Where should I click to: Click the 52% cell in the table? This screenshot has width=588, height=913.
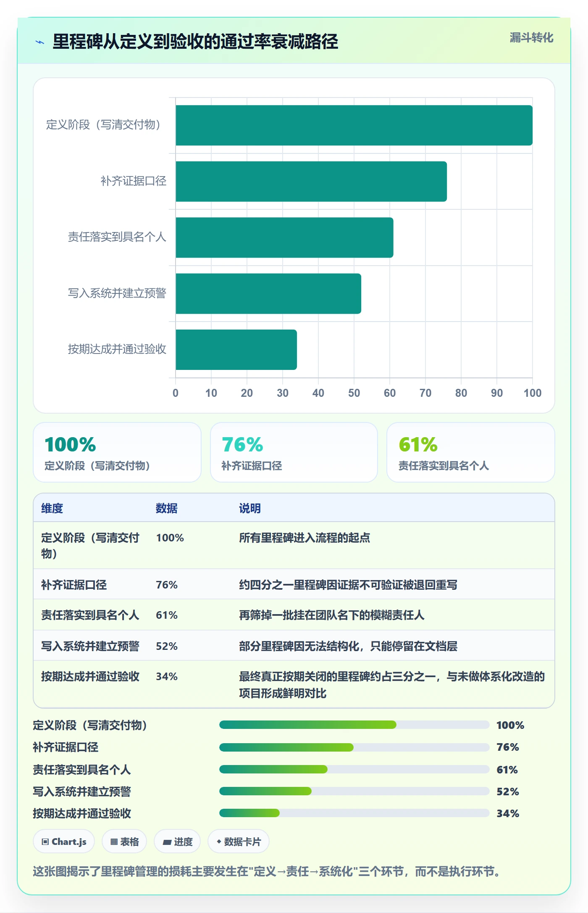pos(167,646)
